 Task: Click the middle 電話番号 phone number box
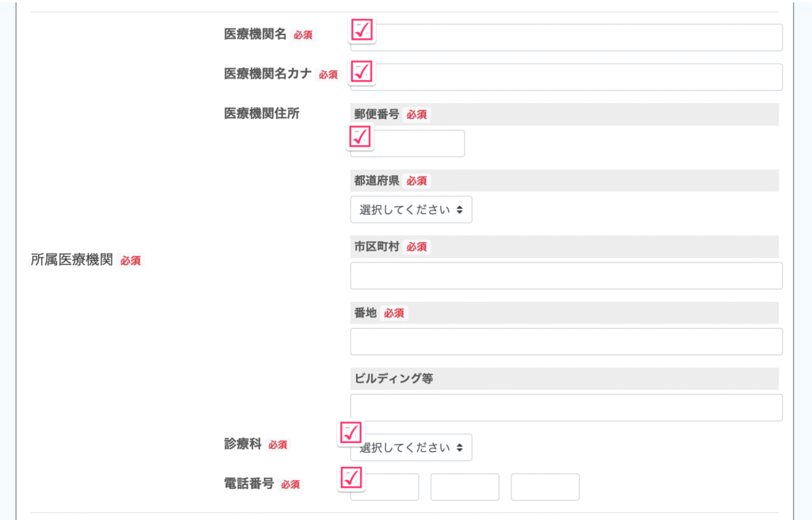tap(465, 487)
